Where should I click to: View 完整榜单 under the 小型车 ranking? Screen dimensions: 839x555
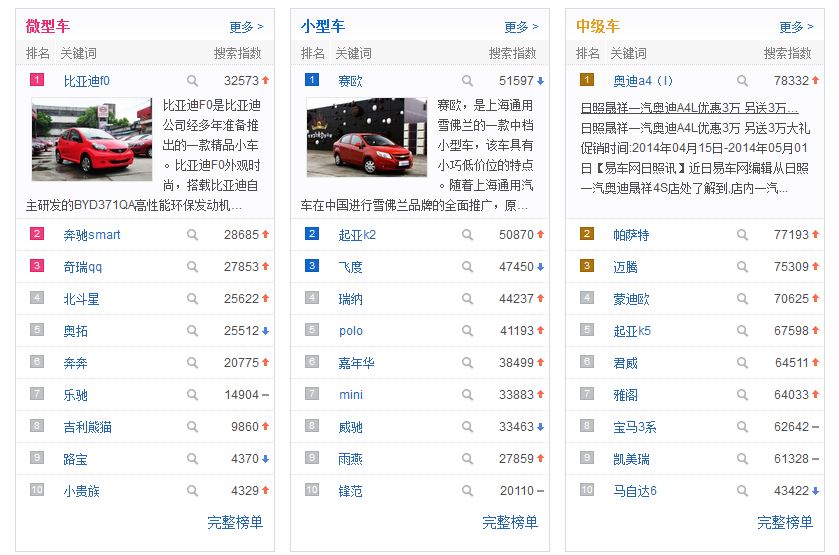click(x=510, y=522)
